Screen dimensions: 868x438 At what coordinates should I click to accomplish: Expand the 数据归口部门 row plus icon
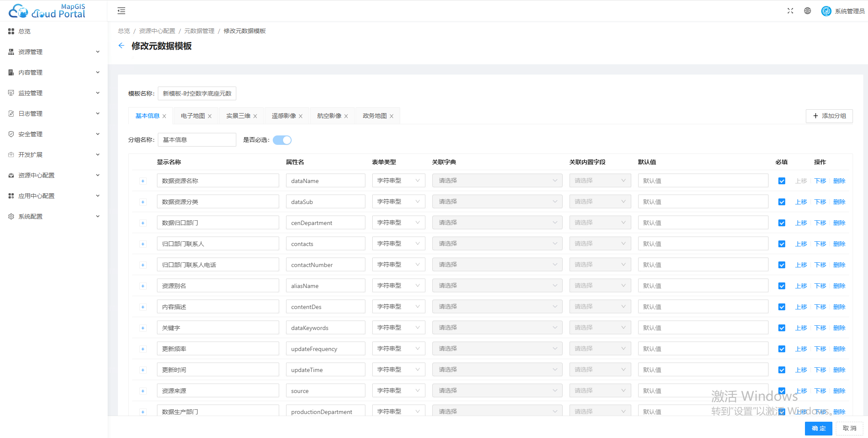[143, 223]
